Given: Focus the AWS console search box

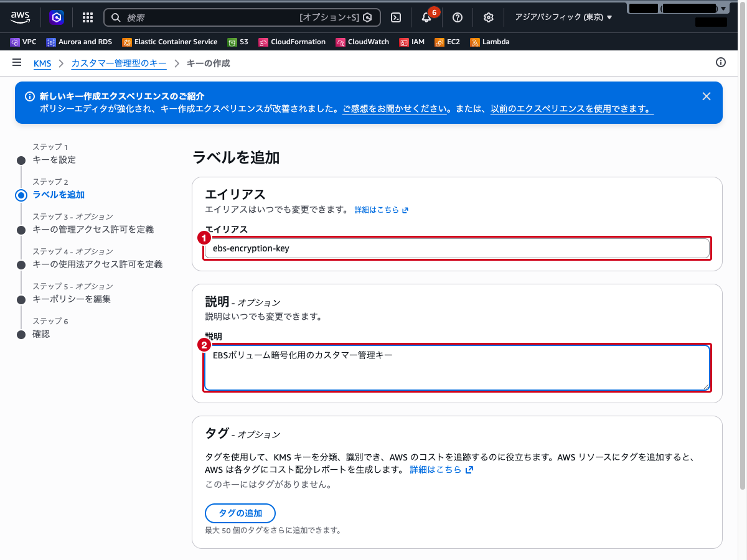Looking at the screenshot, I should pos(242,17).
